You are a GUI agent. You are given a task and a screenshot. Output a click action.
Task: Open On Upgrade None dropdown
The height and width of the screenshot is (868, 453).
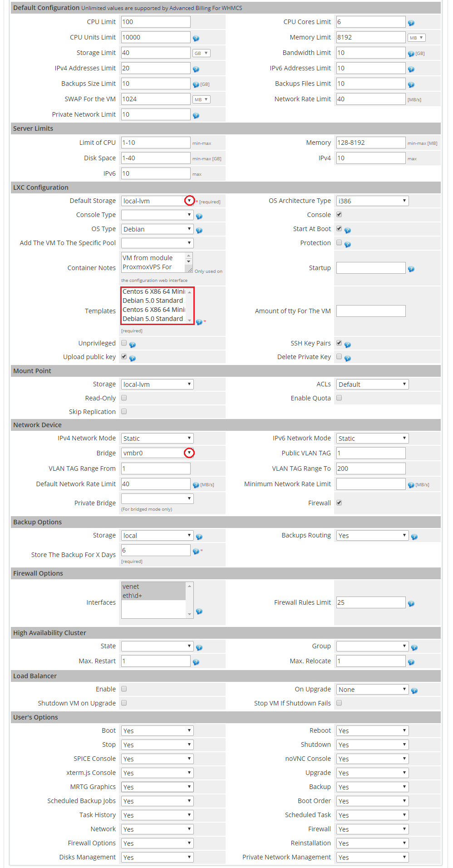372,689
